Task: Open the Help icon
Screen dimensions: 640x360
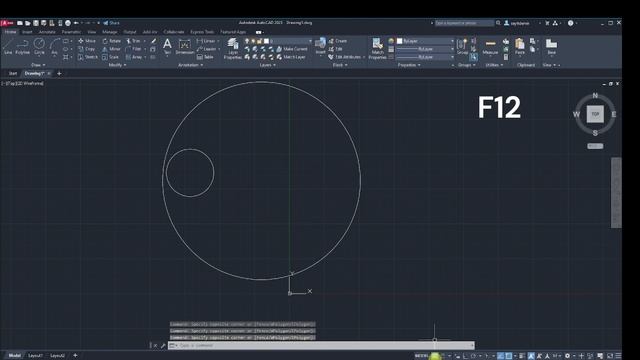Action: [x=571, y=23]
